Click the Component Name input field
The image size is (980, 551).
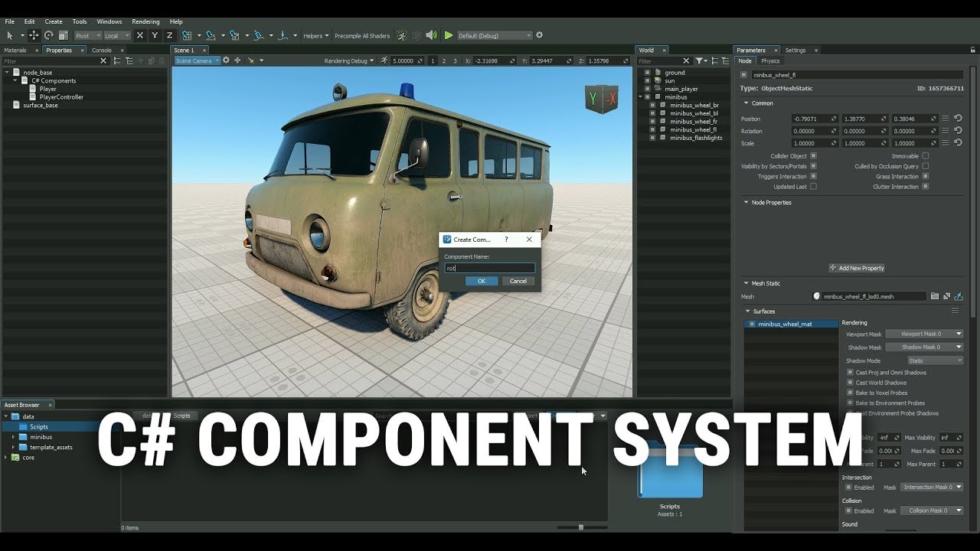pos(490,269)
